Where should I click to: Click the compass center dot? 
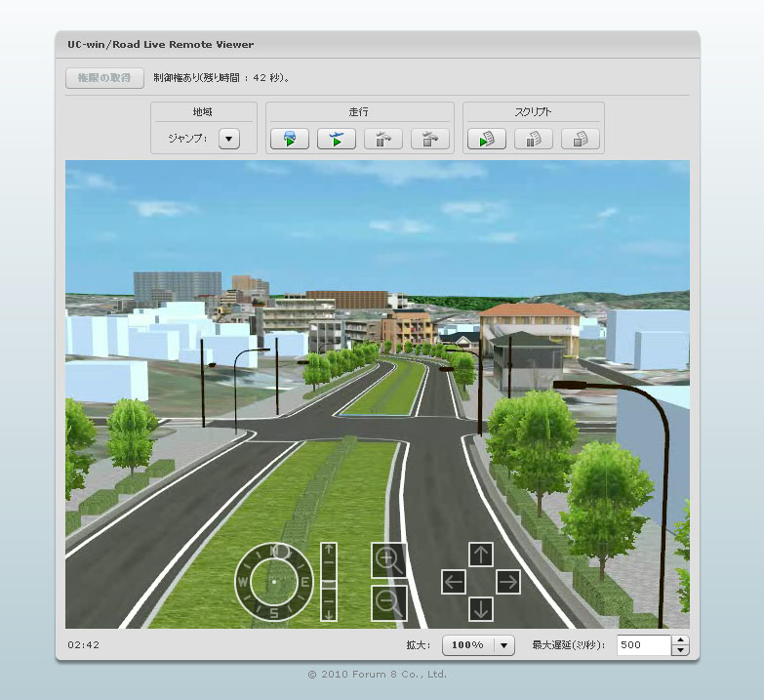point(274,582)
